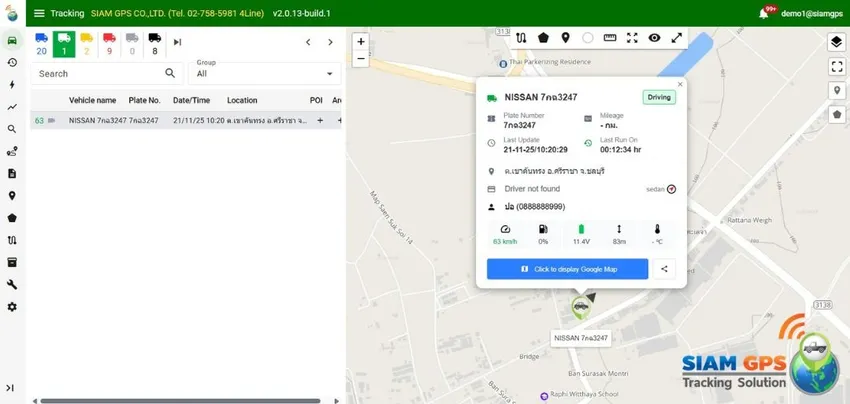The width and height of the screenshot is (850, 404).
Task: Go to previous page with left chevron
Action: (x=308, y=42)
